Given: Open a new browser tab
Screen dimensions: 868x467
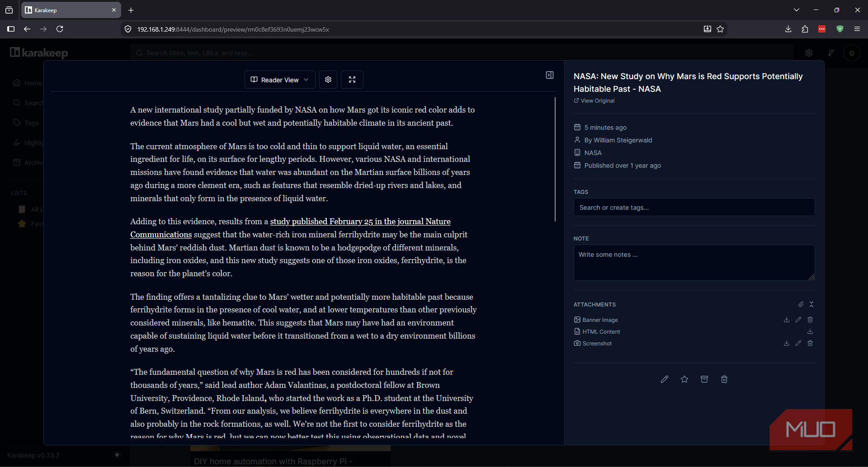Looking at the screenshot, I should pyautogui.click(x=131, y=10).
